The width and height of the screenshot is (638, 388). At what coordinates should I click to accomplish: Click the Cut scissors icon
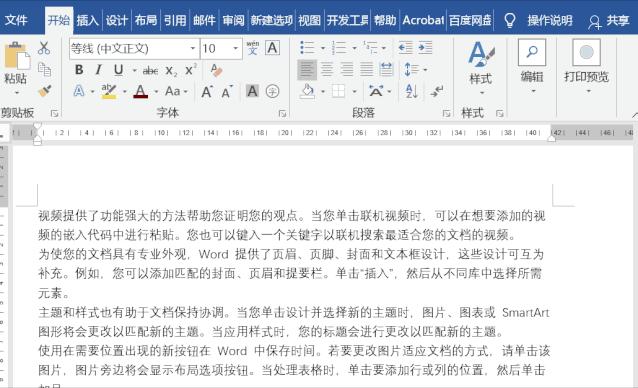[44, 48]
